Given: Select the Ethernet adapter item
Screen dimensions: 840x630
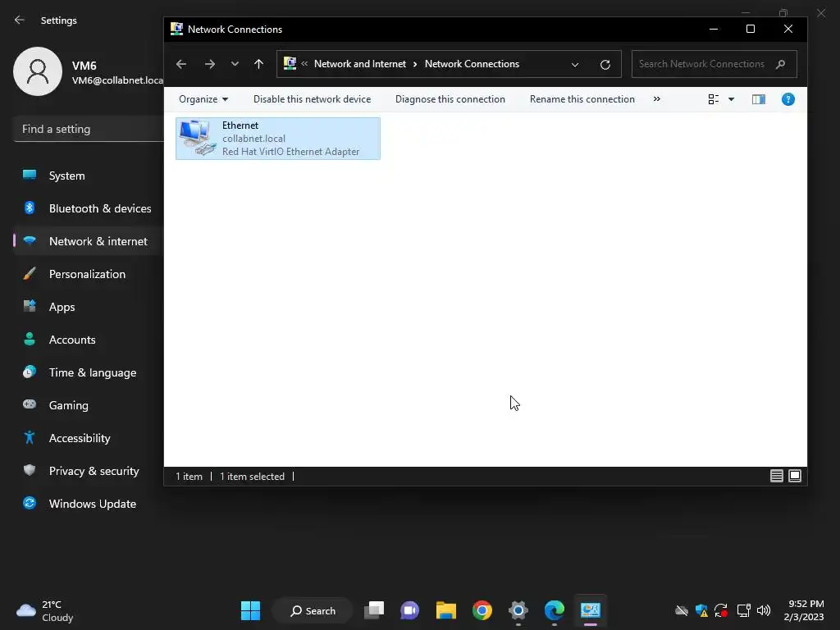Looking at the screenshot, I should point(278,138).
